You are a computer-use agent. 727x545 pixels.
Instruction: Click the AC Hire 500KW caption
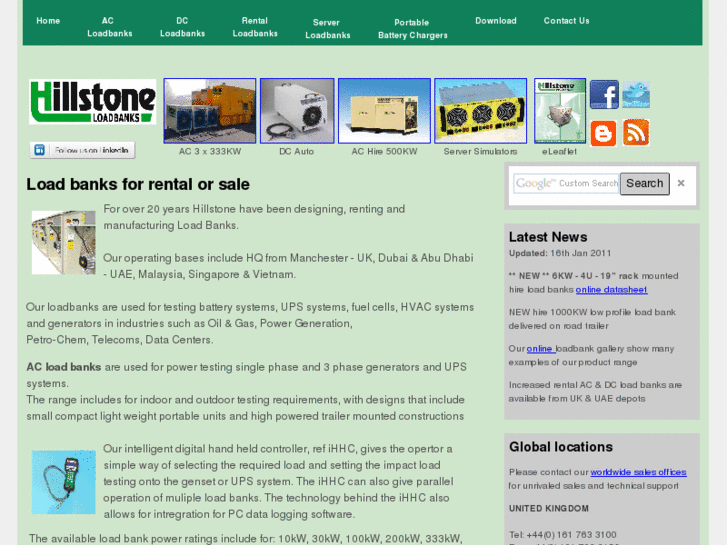click(384, 152)
